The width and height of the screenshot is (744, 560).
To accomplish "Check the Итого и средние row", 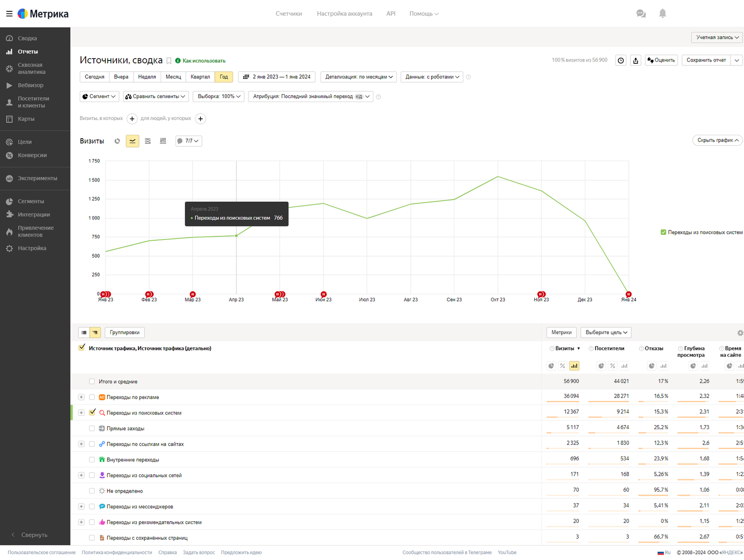I will [x=92, y=382].
